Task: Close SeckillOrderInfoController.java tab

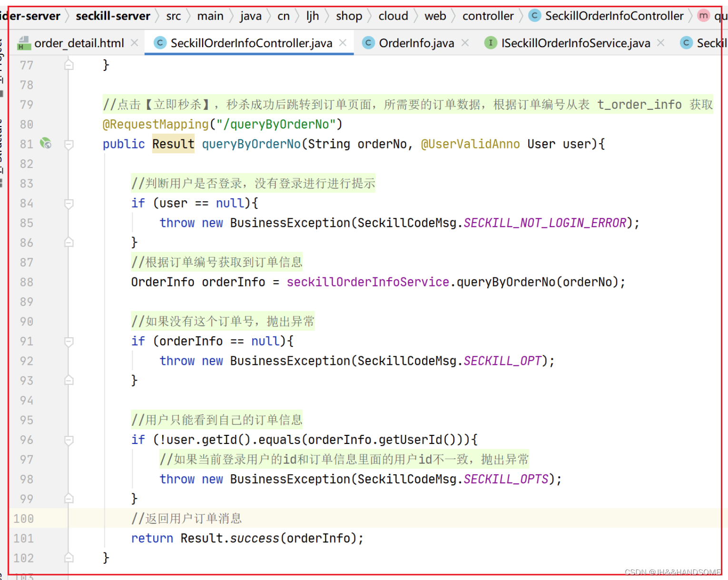Action: 343,43
